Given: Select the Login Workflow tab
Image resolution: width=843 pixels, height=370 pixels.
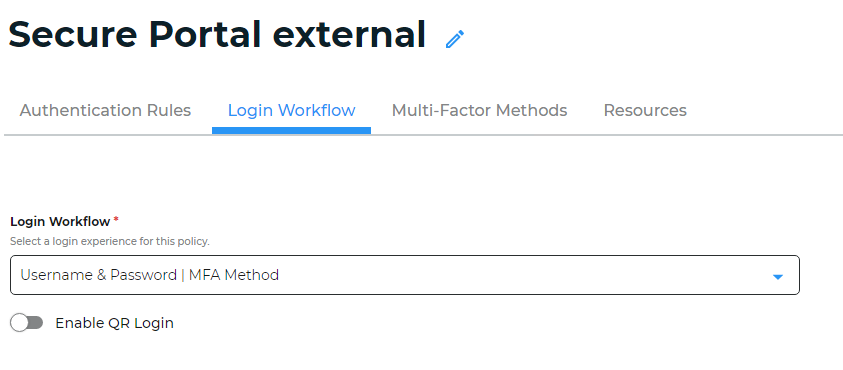Looking at the screenshot, I should 291,110.
